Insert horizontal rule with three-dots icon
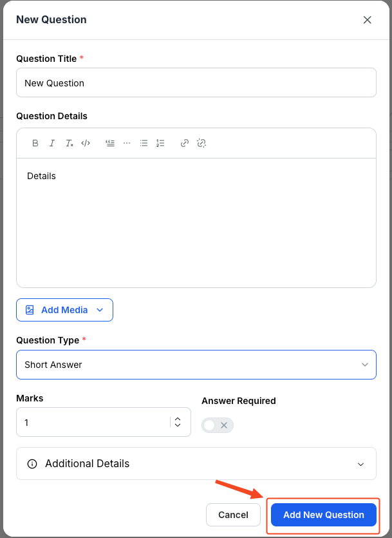 (x=127, y=143)
